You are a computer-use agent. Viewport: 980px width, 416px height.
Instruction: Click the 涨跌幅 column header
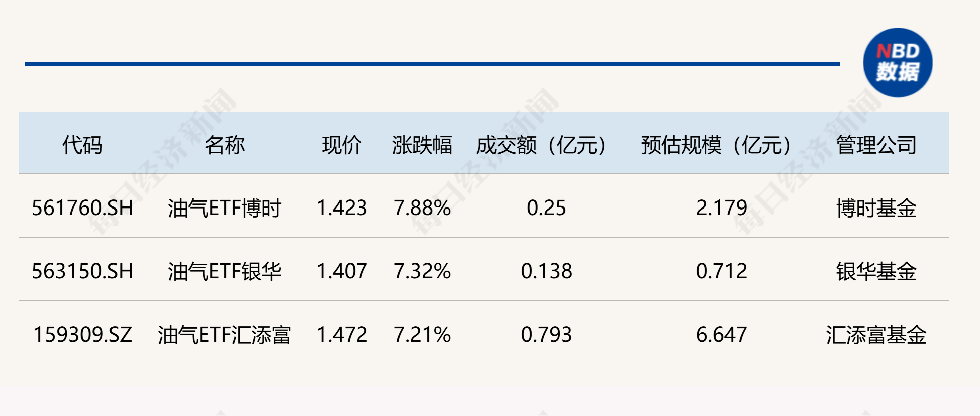coord(422,145)
